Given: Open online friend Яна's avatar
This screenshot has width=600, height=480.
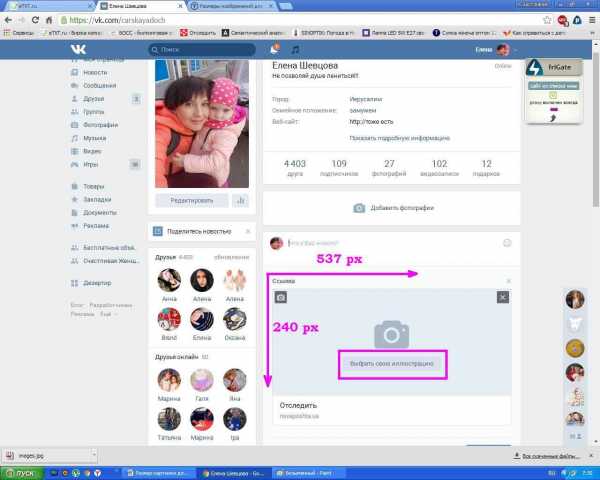Looking at the screenshot, I should pyautogui.click(x=235, y=380).
